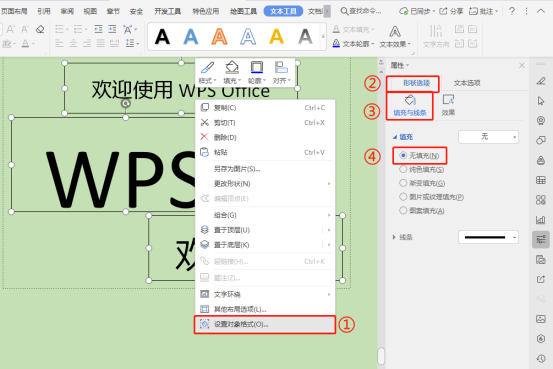
Task: Switch to the 文本选项 tab
Action: click(467, 83)
